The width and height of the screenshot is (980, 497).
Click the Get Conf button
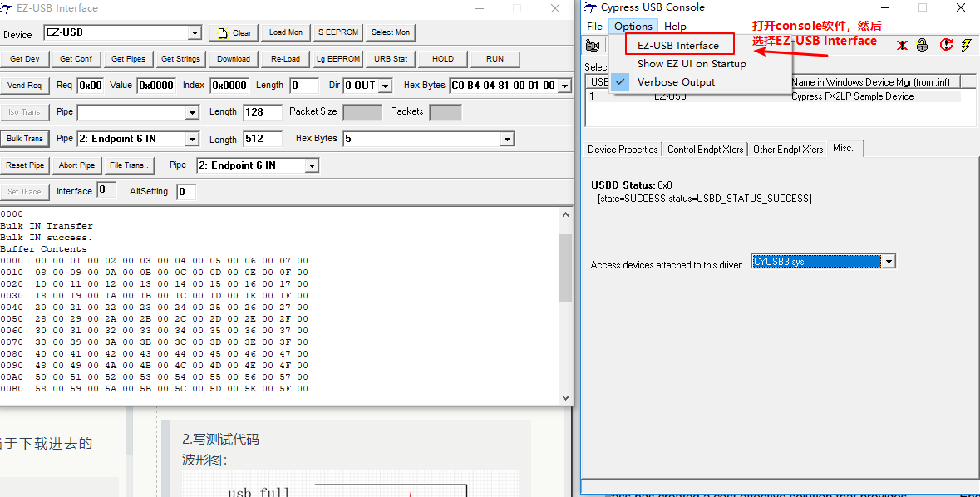(76, 59)
